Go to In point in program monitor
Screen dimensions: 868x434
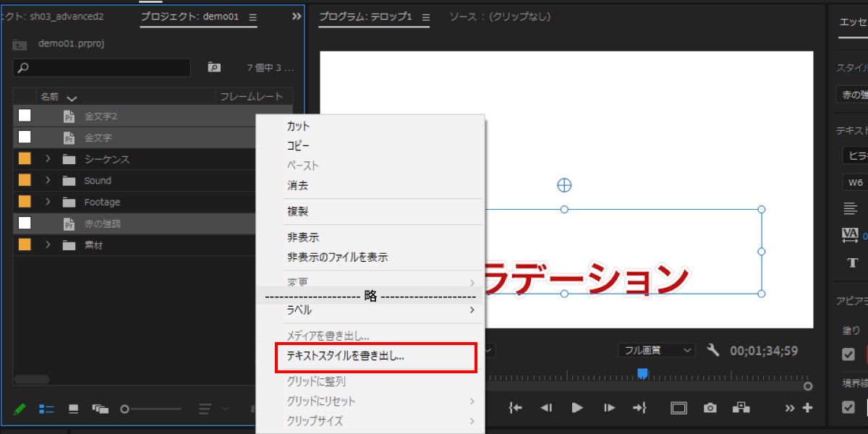tap(515, 408)
